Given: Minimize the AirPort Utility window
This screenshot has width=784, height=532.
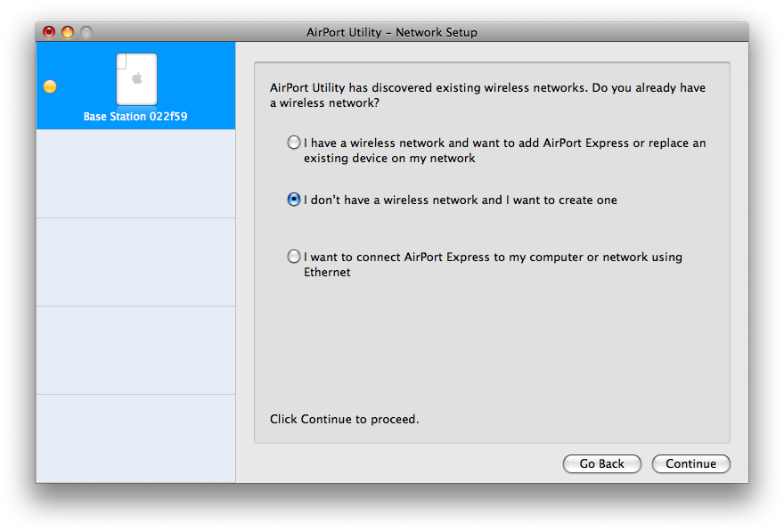Looking at the screenshot, I should [68, 32].
